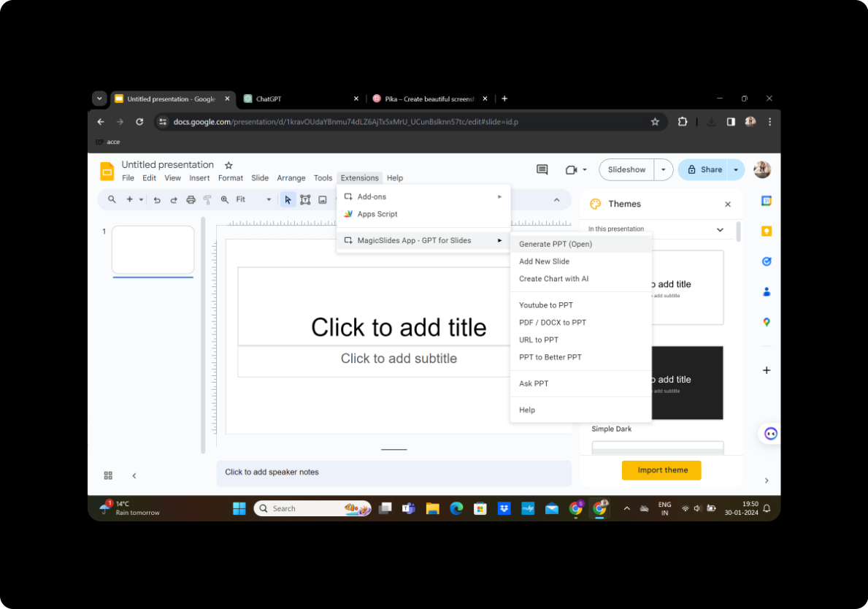Open File Explorer from taskbar
This screenshot has width=868, height=609.
coord(432,509)
